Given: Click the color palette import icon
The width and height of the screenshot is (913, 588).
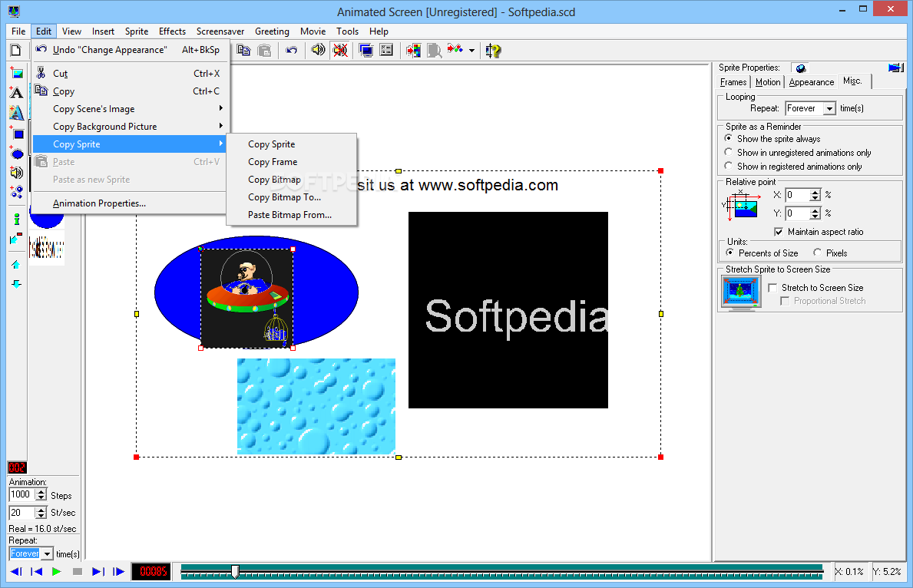Looking at the screenshot, I should pos(413,51).
